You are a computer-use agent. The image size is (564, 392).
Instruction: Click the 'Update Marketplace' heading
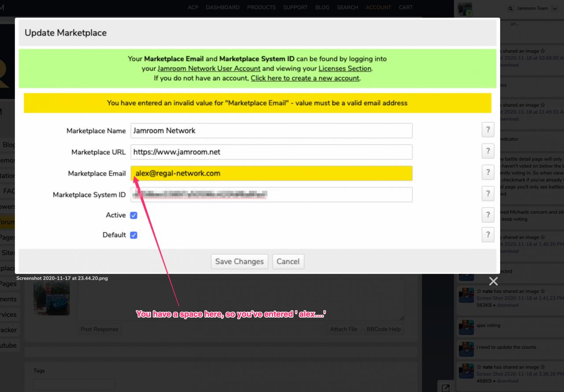[x=66, y=33]
